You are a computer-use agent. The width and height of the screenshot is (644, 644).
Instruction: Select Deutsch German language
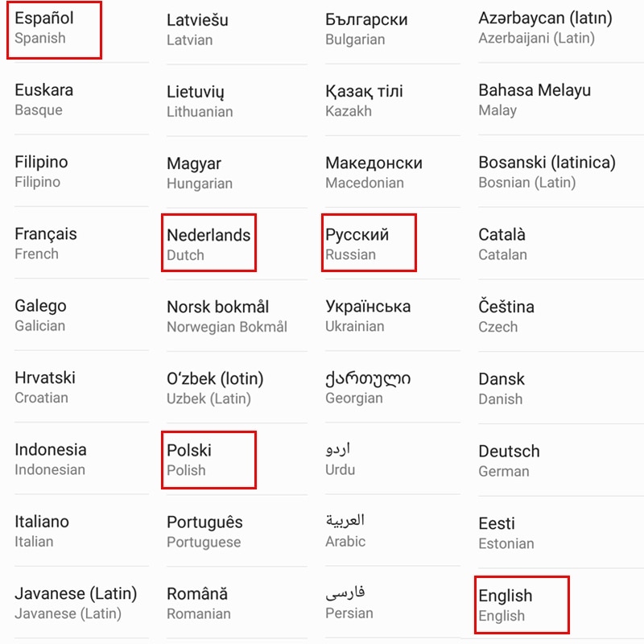click(560, 460)
